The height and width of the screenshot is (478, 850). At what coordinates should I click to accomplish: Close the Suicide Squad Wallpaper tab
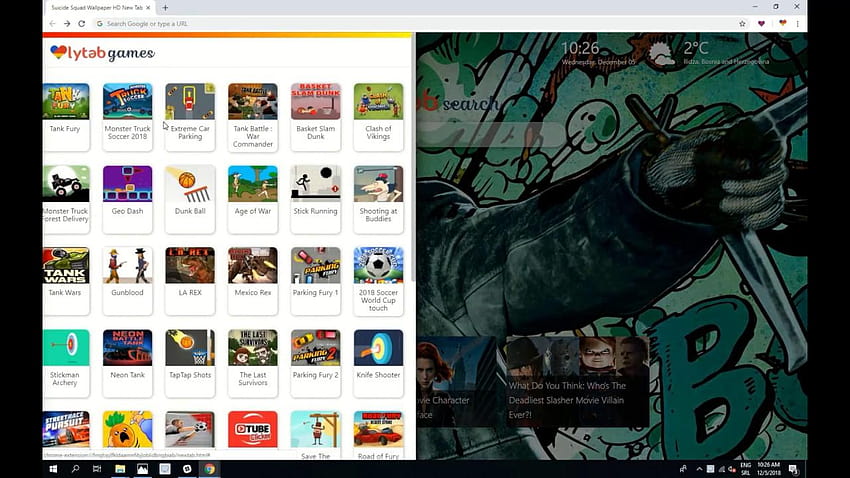(148, 8)
